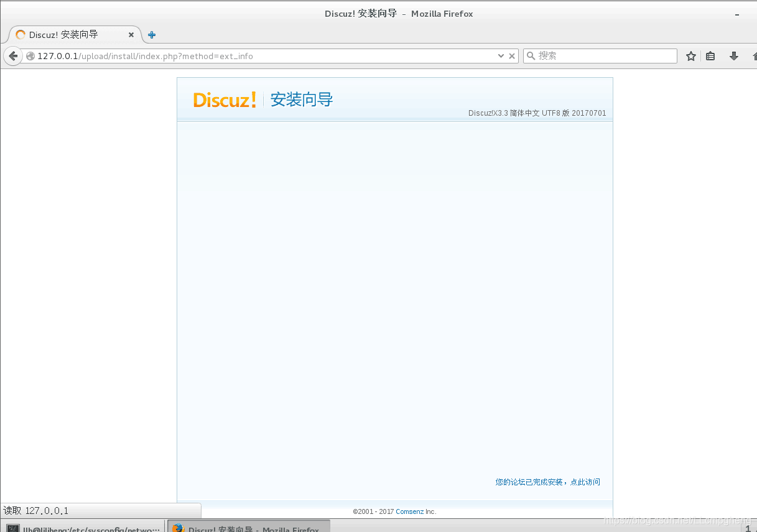Viewport: 757px width, 532px height.
Task: Click the terminal icon in the taskbar
Action: [x=12, y=528]
